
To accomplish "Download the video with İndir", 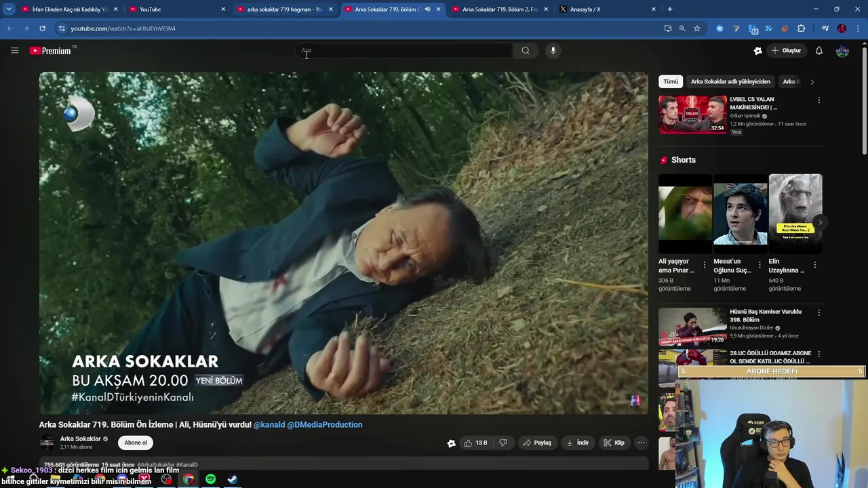I will 578,443.
